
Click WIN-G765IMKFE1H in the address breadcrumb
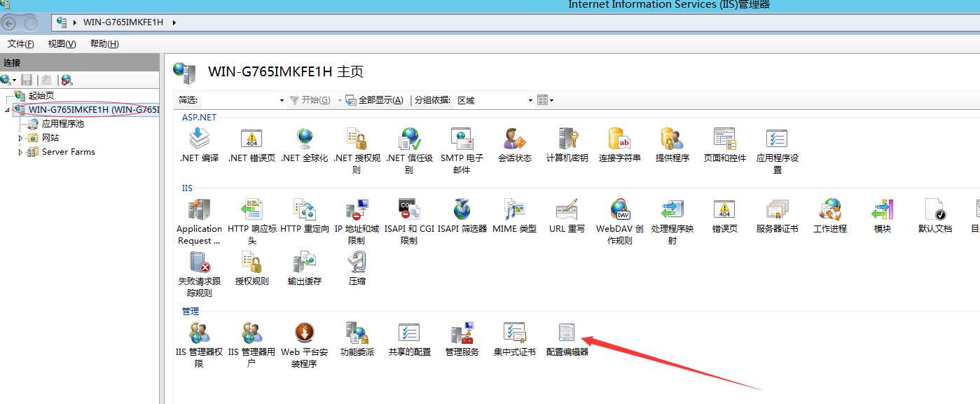[123, 22]
